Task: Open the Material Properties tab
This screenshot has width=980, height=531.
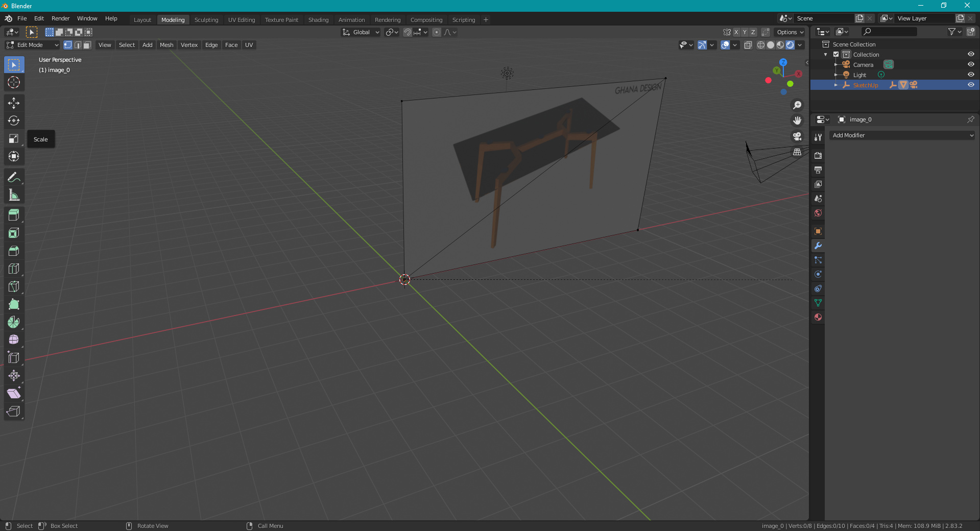Action: 818,317
